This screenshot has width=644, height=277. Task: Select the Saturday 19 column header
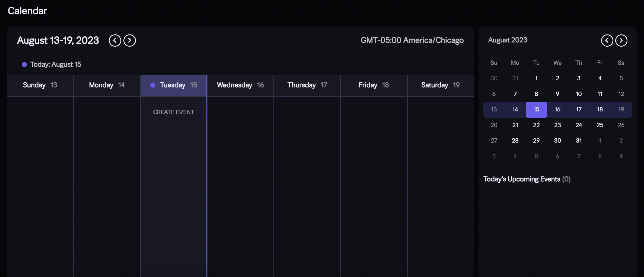[441, 85]
